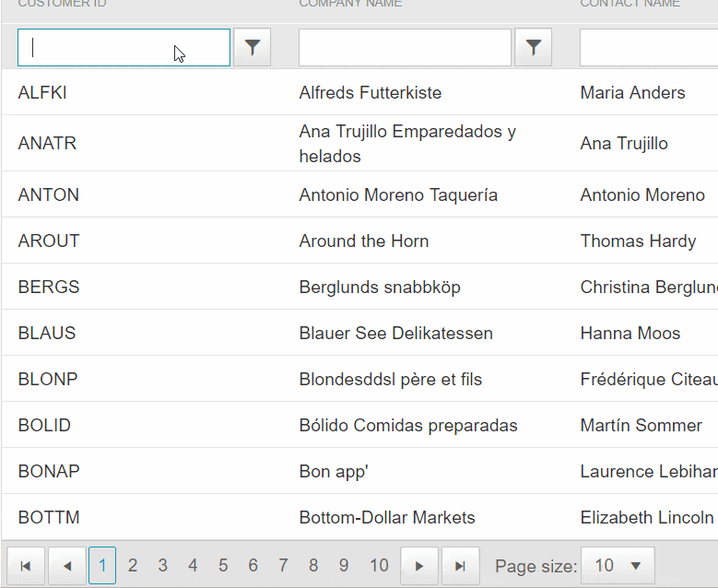This screenshot has width=718, height=588.
Task: Click contact Ana Trujillo
Action: coord(624,144)
